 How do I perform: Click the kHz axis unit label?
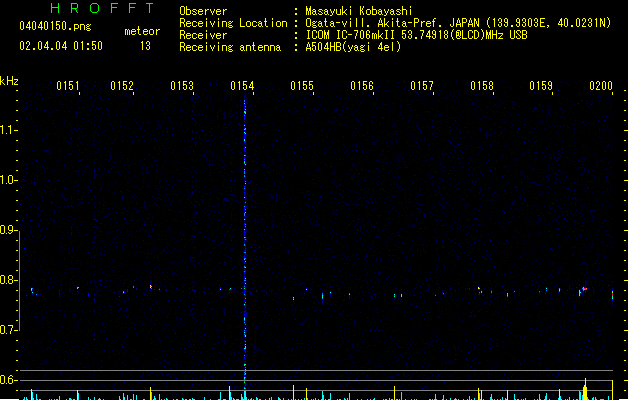pyautogui.click(x=9, y=81)
